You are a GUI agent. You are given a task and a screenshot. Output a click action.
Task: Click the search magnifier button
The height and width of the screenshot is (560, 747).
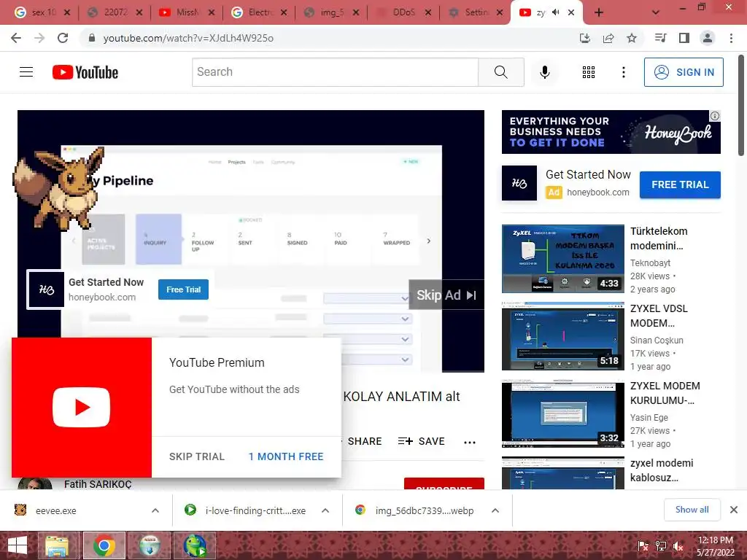[500, 72]
